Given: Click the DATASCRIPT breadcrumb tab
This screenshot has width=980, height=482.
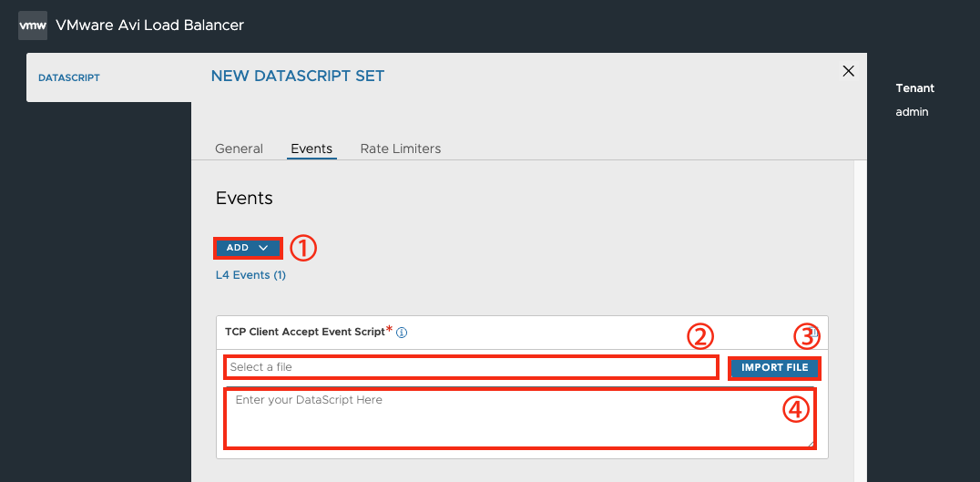Looking at the screenshot, I should pos(69,77).
